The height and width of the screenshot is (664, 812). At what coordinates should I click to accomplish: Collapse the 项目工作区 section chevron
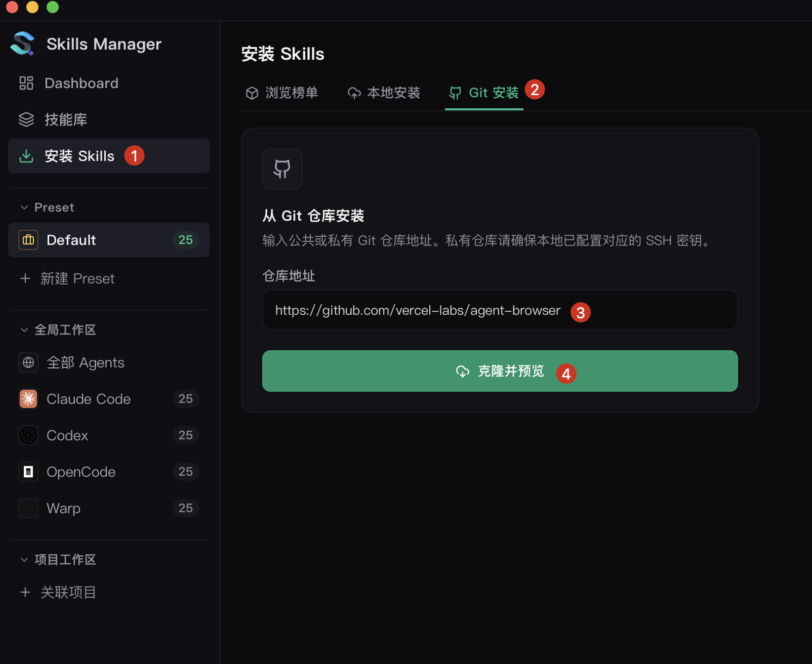pyautogui.click(x=24, y=560)
